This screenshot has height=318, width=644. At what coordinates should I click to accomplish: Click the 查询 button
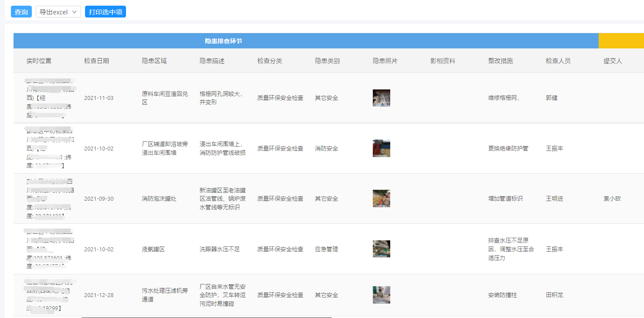tap(21, 11)
